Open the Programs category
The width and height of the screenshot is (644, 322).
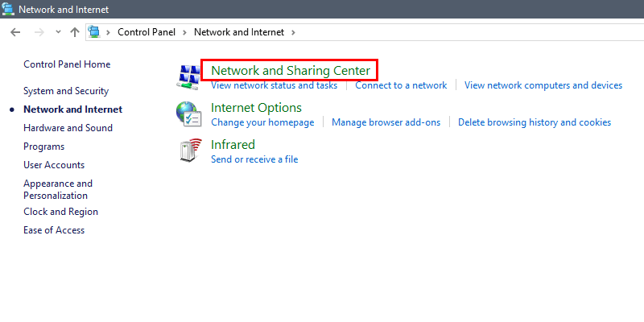coord(44,147)
